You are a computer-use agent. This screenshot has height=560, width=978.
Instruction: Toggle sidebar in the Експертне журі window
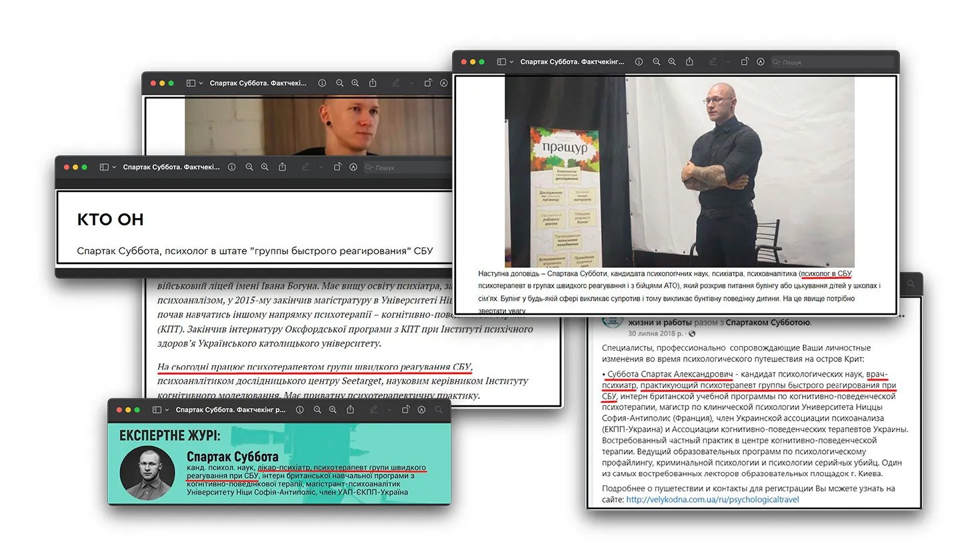click(x=157, y=410)
